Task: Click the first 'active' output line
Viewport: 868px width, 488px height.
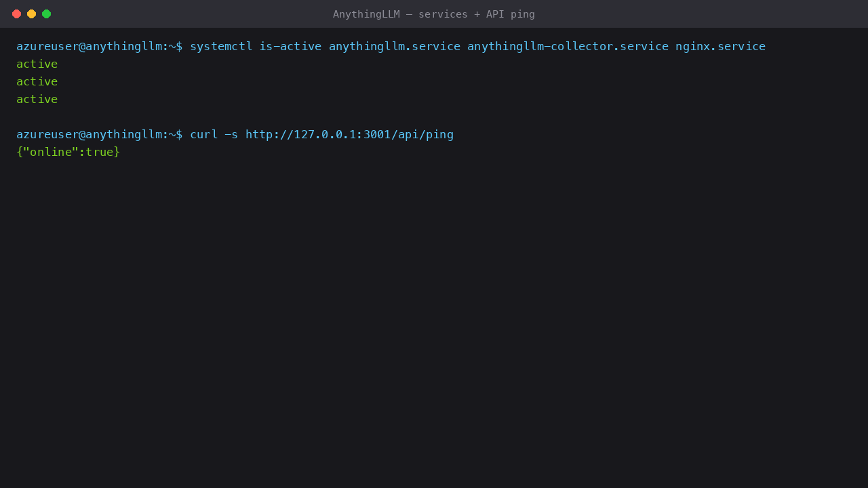Action: click(x=37, y=64)
